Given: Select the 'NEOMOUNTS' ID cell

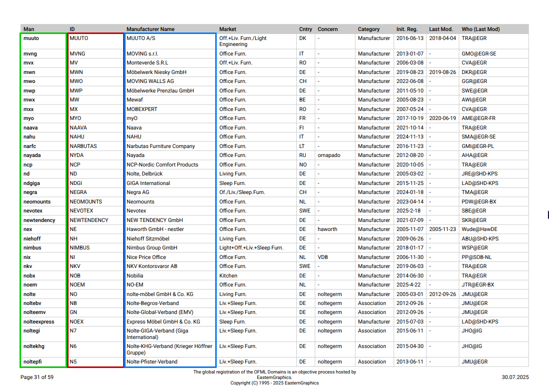Looking at the screenshot, I should pyautogui.click(x=86, y=202).
